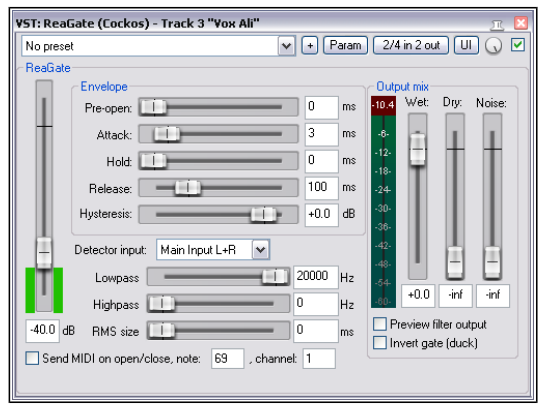The height and width of the screenshot is (410, 545).
Task: Click the Noise fader handle
Action: click(x=493, y=262)
